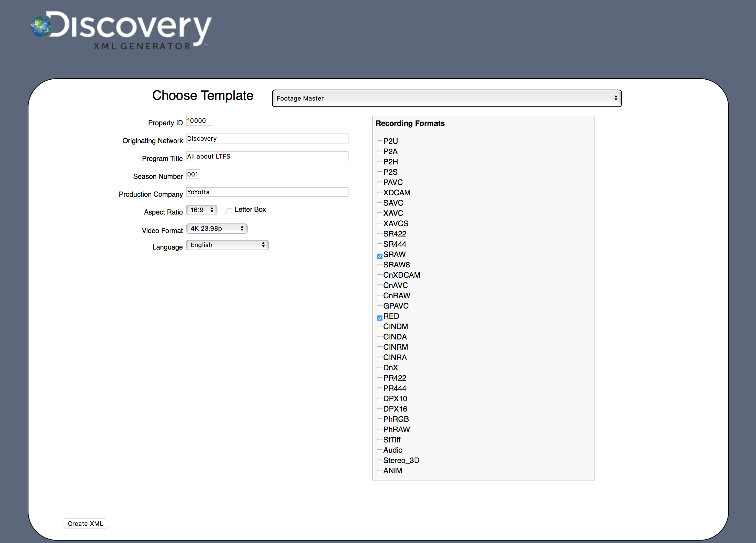Toggle the Letter Box checkbox
The width and height of the screenshot is (756, 543).
point(229,210)
